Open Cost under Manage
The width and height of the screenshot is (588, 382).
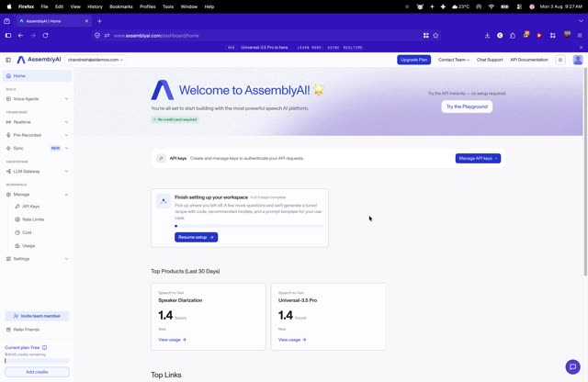[x=27, y=232]
